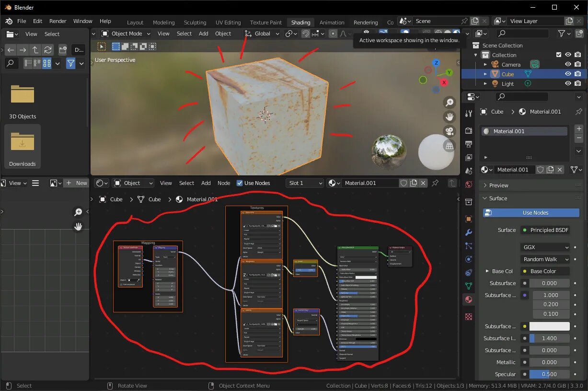Toggle proportional editing in 3D viewport
This screenshot has height=391, width=588.
pos(333,34)
